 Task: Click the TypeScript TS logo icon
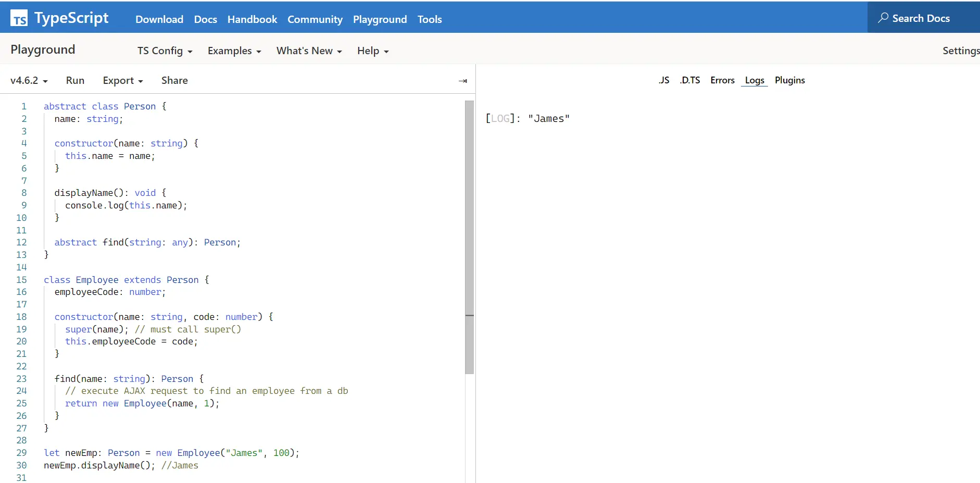pos(19,18)
